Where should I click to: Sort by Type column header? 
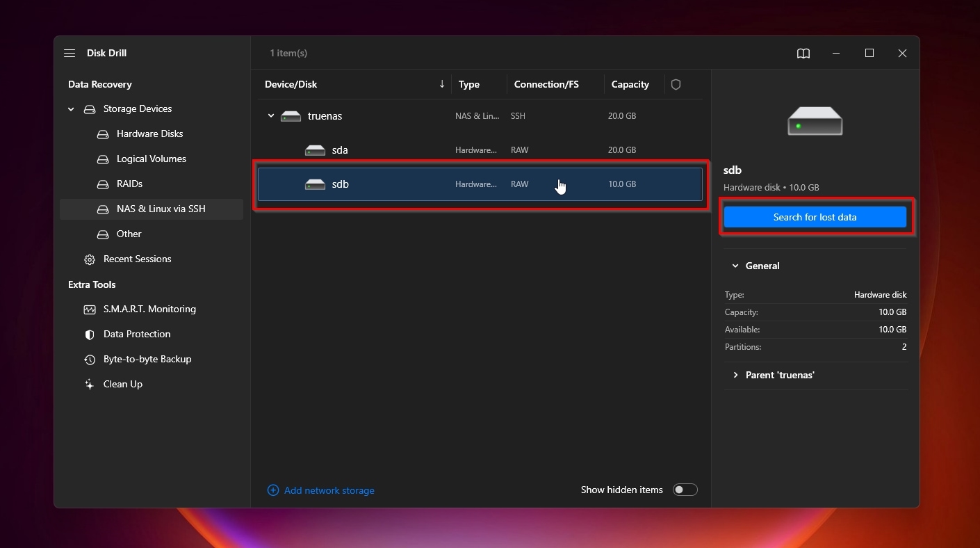coord(469,84)
